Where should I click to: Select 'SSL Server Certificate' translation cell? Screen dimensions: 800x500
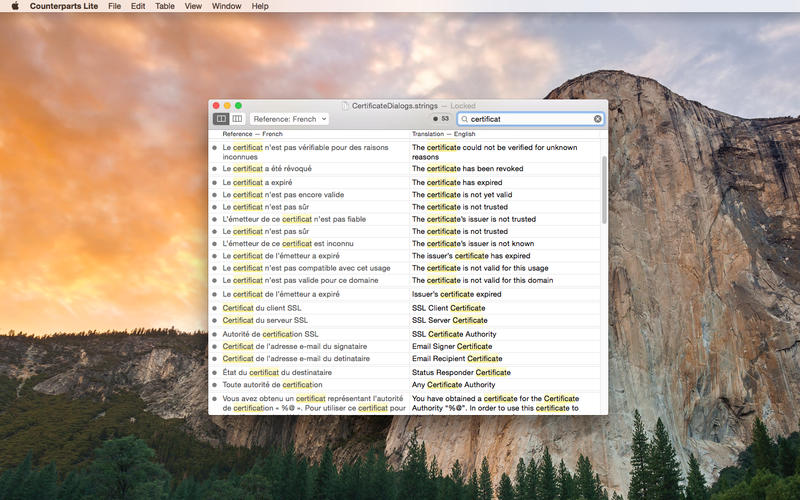coord(449,320)
